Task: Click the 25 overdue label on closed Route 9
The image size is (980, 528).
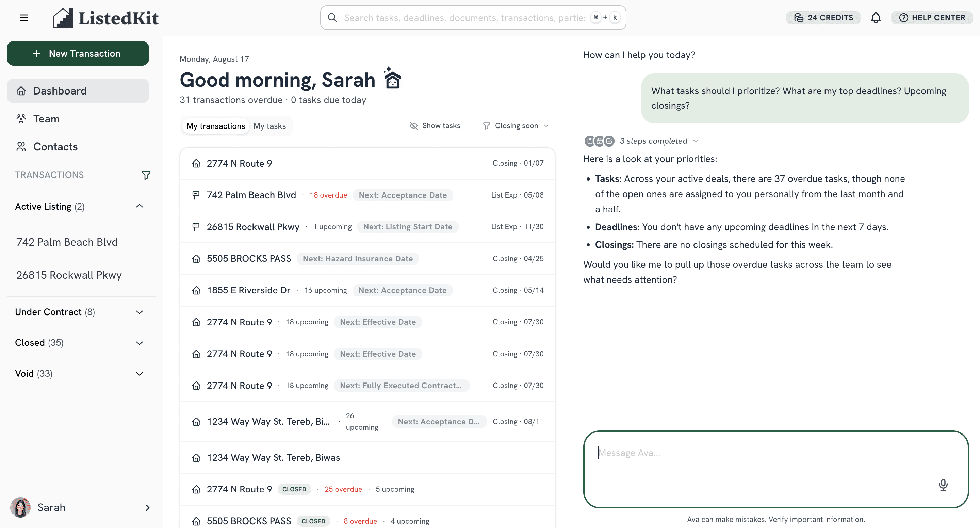Action: (343, 489)
